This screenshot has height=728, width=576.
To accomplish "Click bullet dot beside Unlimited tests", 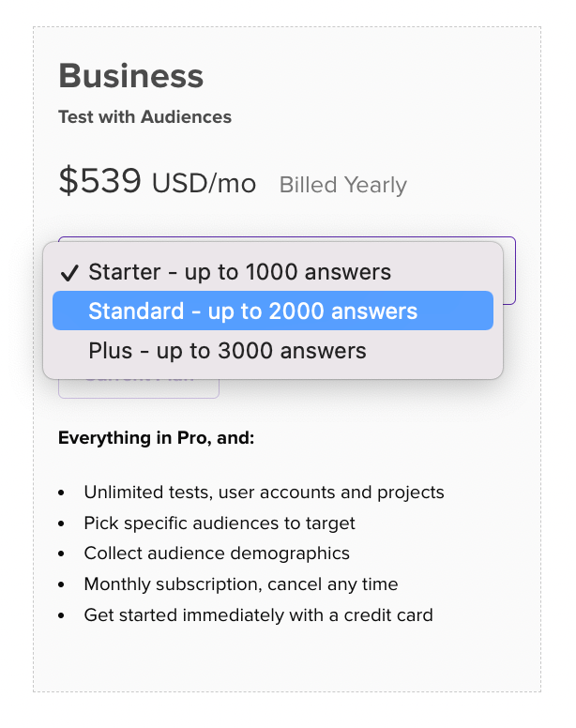I will 61,493.
